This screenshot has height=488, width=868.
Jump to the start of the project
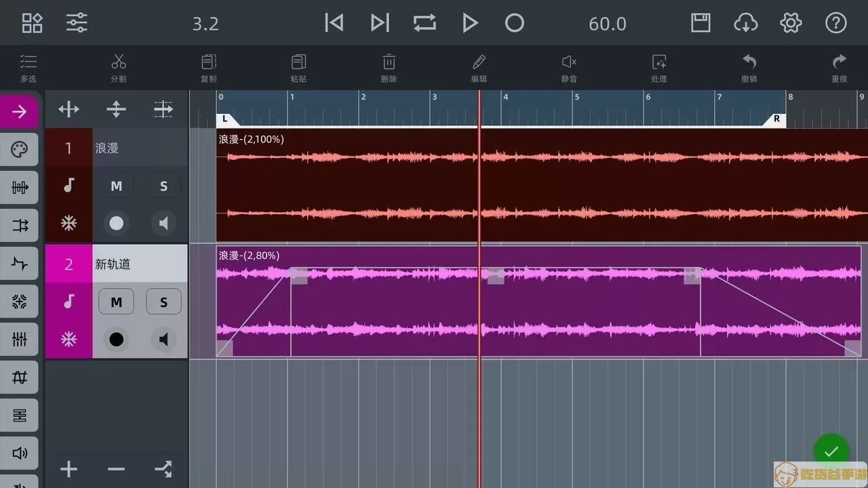click(334, 23)
